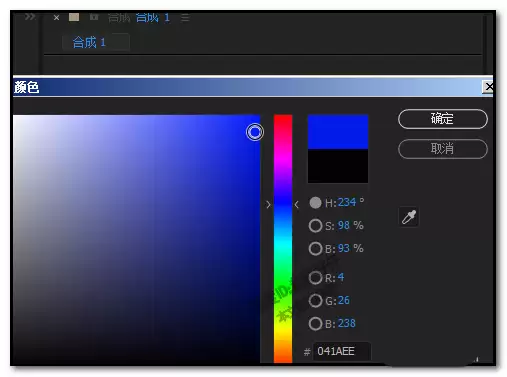Select the blue radio button with value 238

pos(315,324)
